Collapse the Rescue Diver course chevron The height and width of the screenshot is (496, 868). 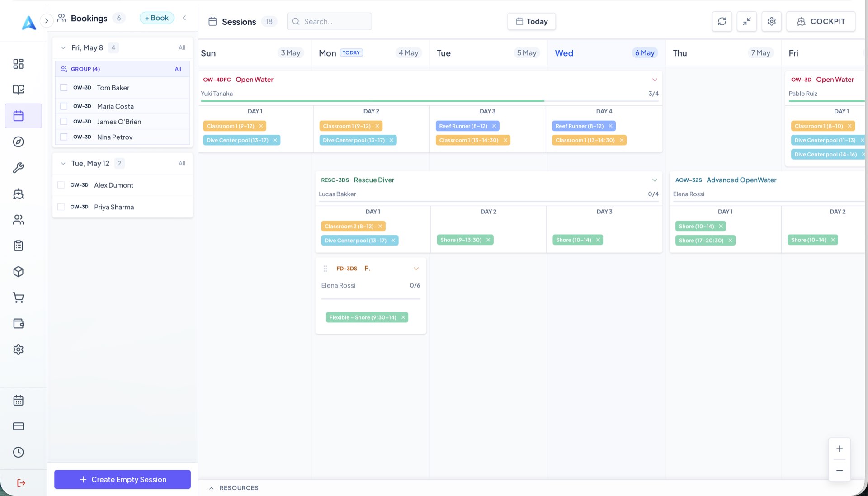pos(655,180)
